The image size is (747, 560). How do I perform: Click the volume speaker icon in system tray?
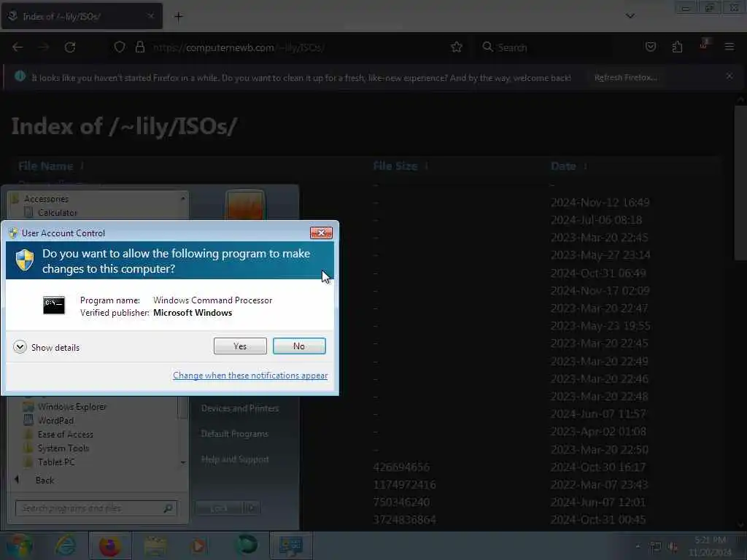(673, 547)
